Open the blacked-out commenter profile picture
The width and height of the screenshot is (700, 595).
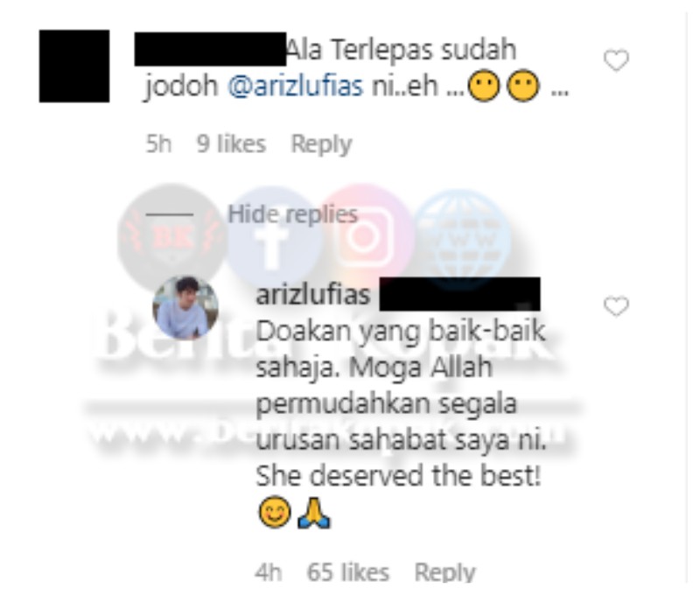pos(74,66)
